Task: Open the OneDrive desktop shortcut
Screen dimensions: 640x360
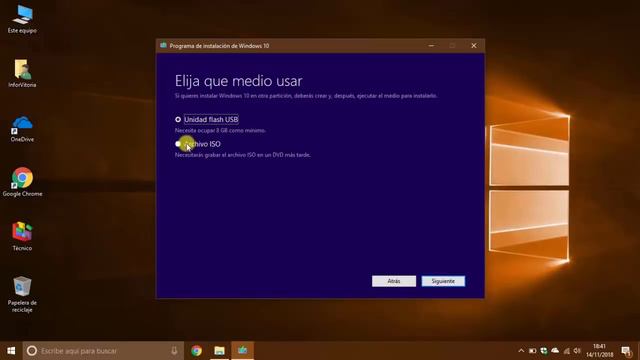Action: [x=22, y=129]
